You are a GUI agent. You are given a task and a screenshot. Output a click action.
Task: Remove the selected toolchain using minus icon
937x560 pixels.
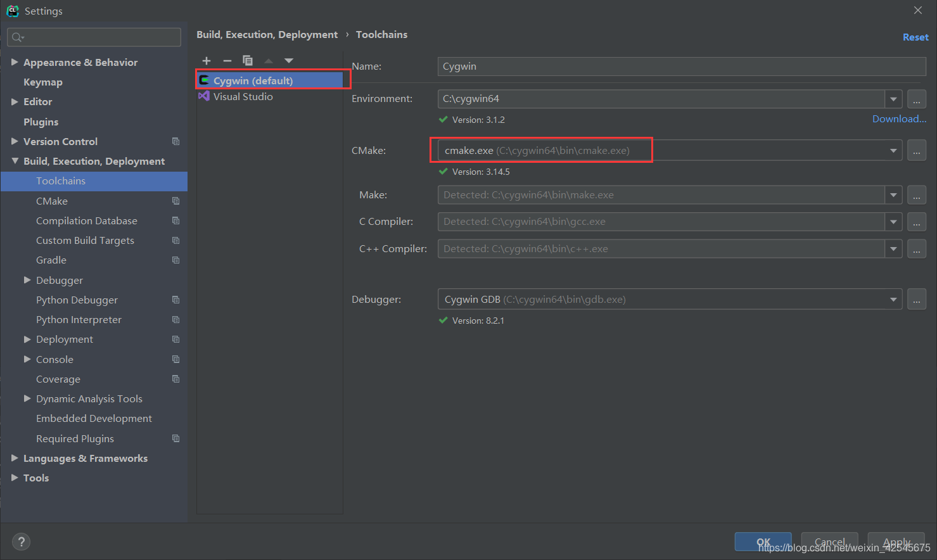tap(227, 60)
